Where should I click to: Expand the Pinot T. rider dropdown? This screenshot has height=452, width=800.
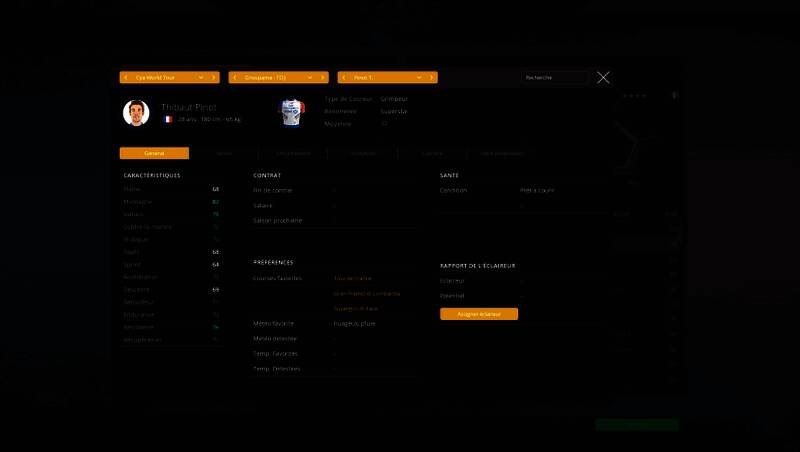click(431, 77)
